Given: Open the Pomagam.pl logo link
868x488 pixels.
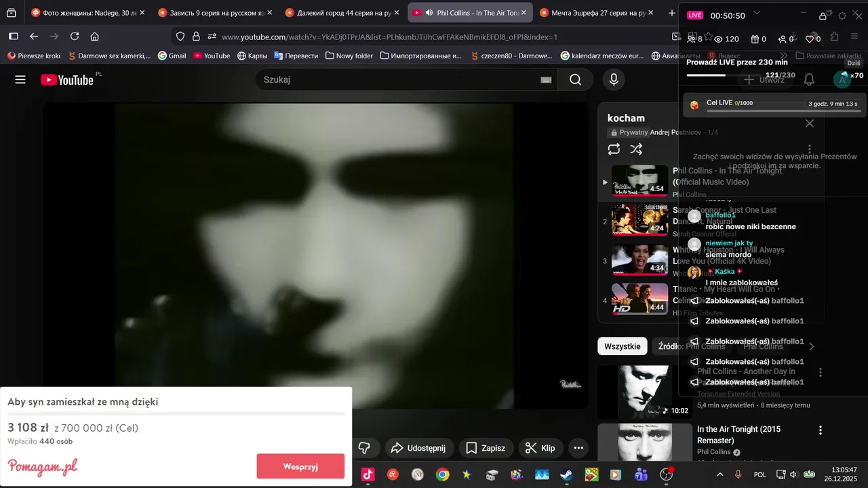Looking at the screenshot, I should pyautogui.click(x=42, y=467).
